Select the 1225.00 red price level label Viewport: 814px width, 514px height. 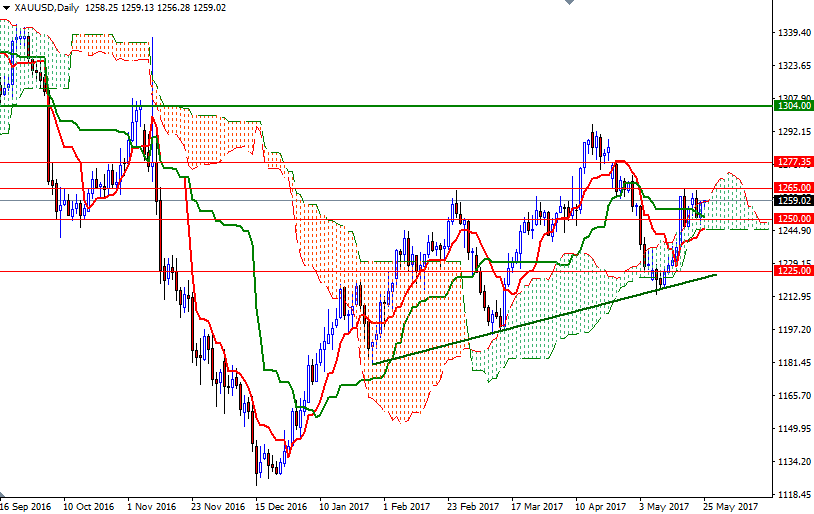[794, 270]
